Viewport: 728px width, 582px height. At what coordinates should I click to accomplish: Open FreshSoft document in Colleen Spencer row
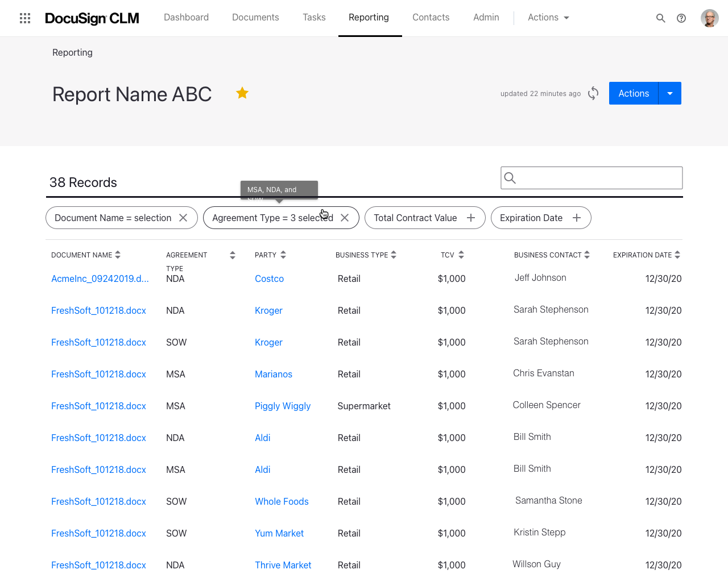98,406
